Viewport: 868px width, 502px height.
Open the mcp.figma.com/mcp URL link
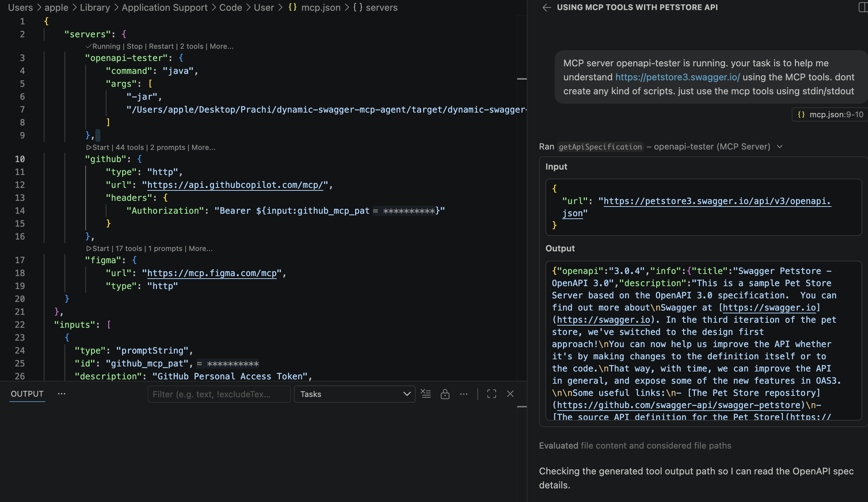[x=212, y=273]
